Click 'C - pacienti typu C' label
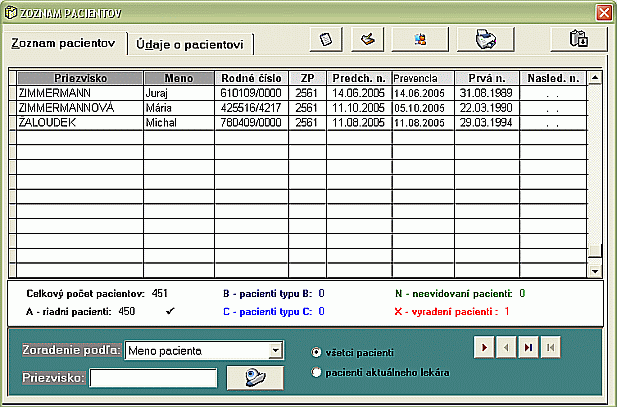The image size is (617, 407). (x=268, y=312)
